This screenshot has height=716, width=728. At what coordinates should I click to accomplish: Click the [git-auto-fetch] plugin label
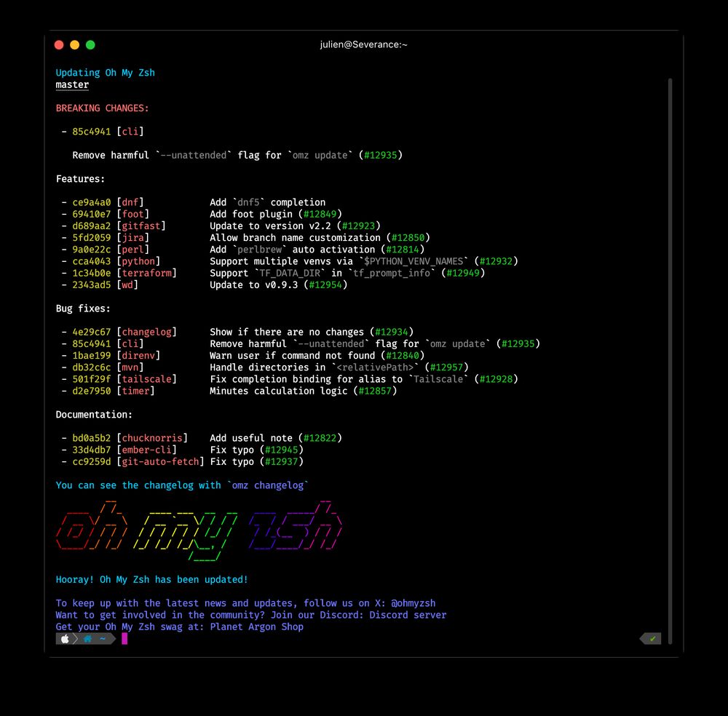(x=160, y=462)
